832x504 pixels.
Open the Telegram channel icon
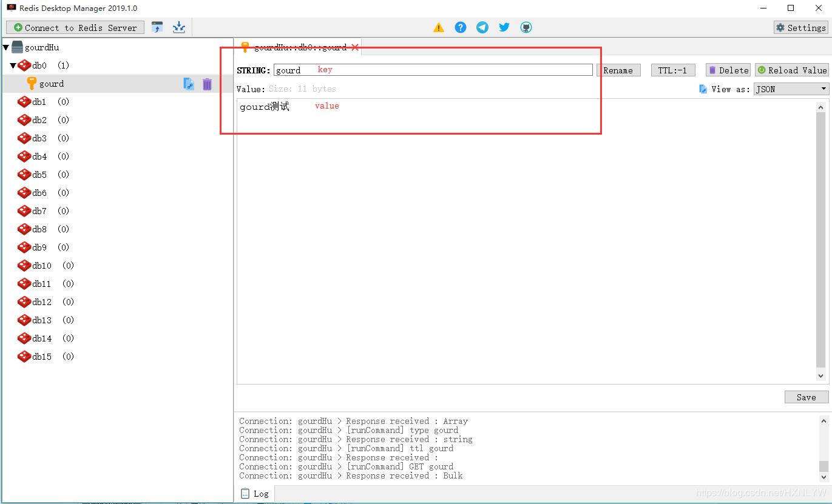482,27
